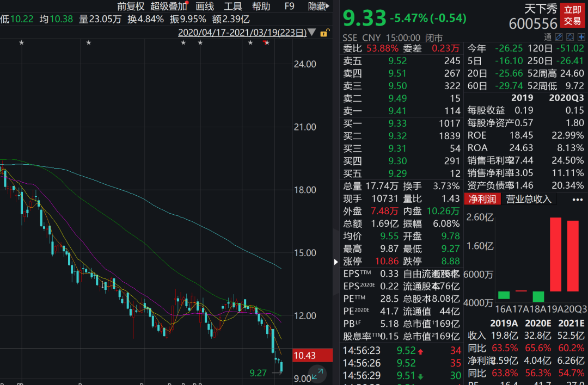Image resolution: width=588 pixels, height=385 pixels.
Task: Select the 营业总收入 tab
Action: pos(529,199)
